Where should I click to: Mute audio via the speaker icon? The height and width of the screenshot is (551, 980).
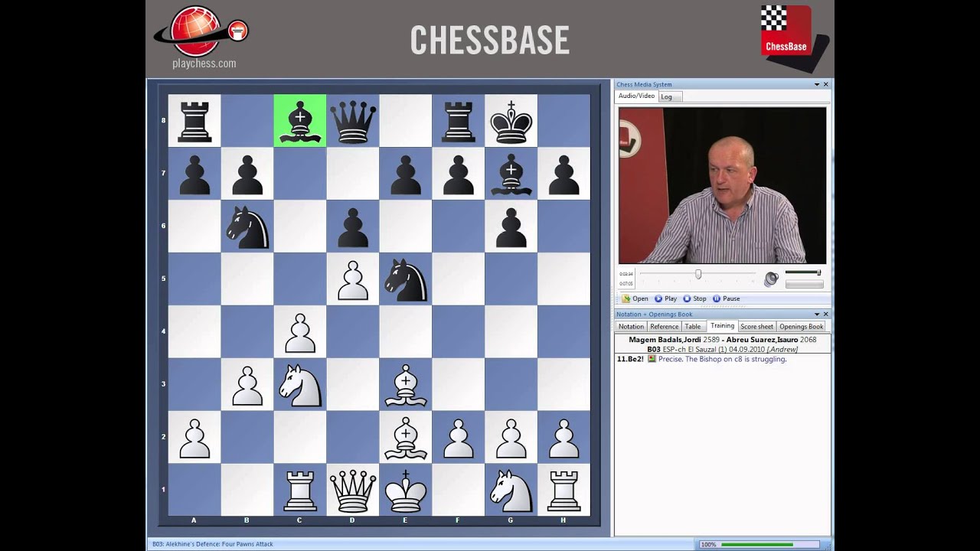coord(771,279)
